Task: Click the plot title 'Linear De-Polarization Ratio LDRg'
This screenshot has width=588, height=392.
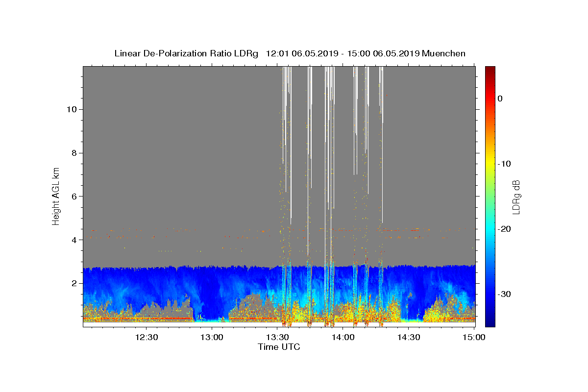Action: pos(186,53)
